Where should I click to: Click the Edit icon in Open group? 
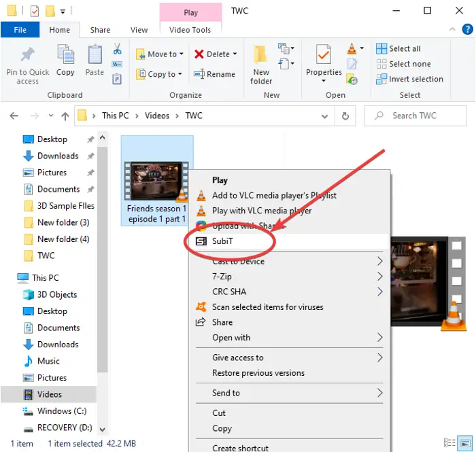coord(352,64)
